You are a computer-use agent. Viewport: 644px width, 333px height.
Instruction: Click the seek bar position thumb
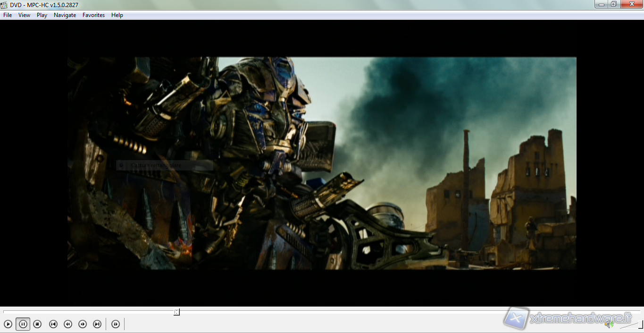tap(176, 312)
